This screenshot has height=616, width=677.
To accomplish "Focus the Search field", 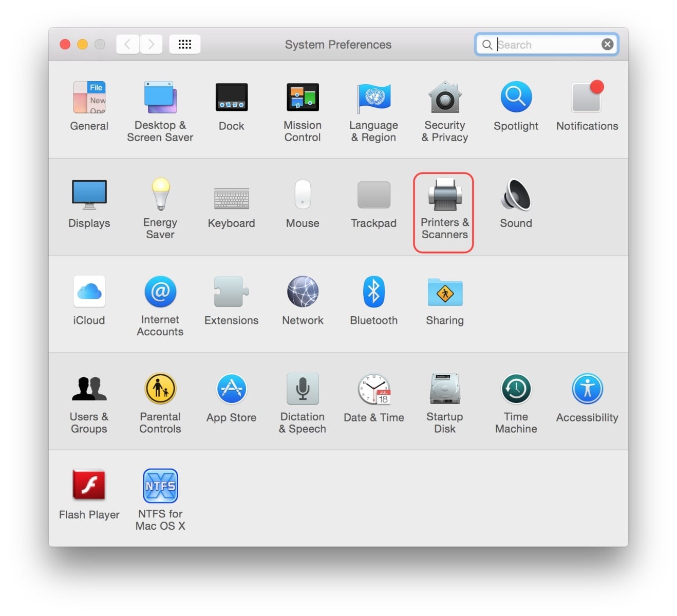I will pyautogui.click(x=547, y=45).
